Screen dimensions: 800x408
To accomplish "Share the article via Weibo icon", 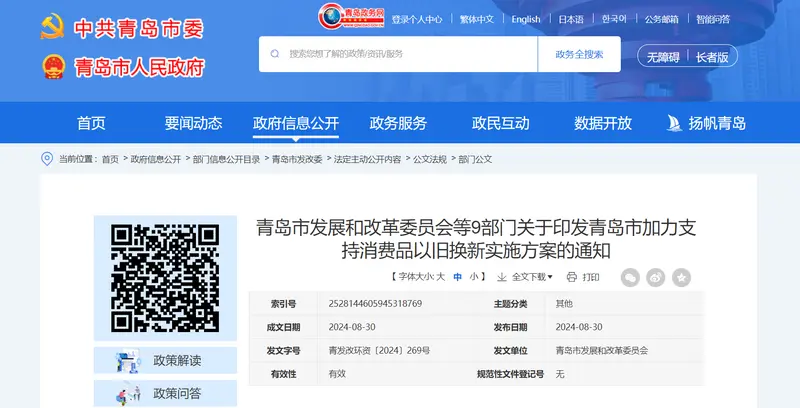I will pyautogui.click(x=656, y=277).
